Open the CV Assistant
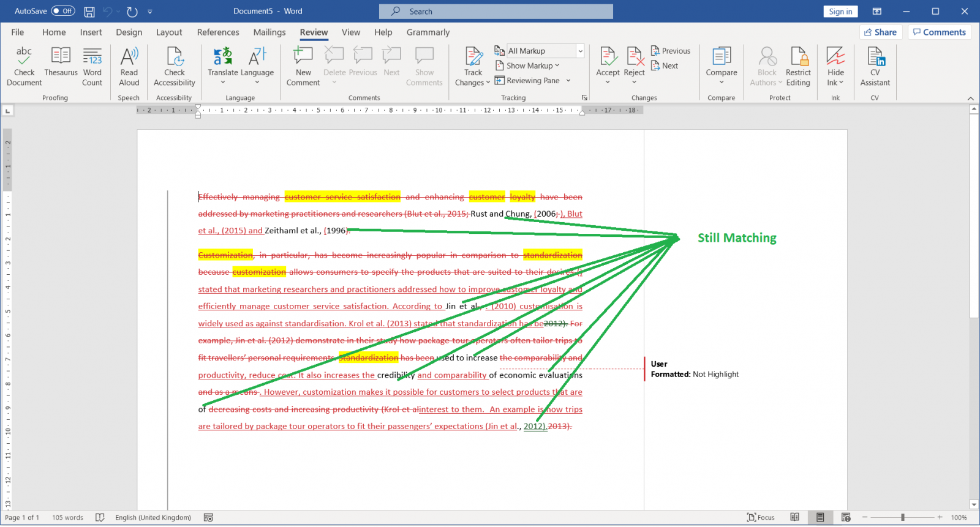The width and height of the screenshot is (980, 527). pos(875,56)
